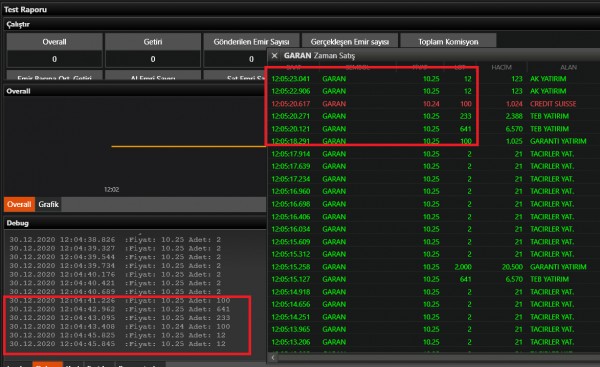This screenshot has width=600, height=367.
Task: Select the trade row at 12:05:22.906
Action: click(434, 91)
